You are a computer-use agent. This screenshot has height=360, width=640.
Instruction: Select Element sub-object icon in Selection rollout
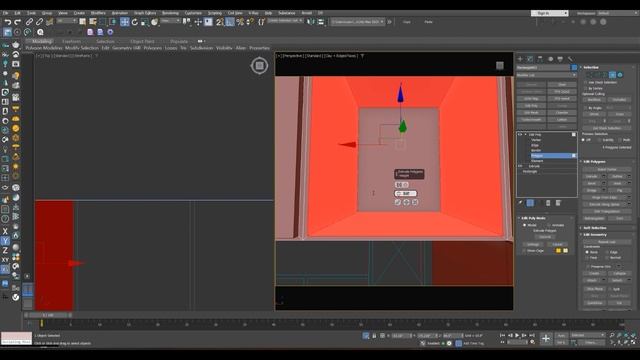tap(620, 75)
